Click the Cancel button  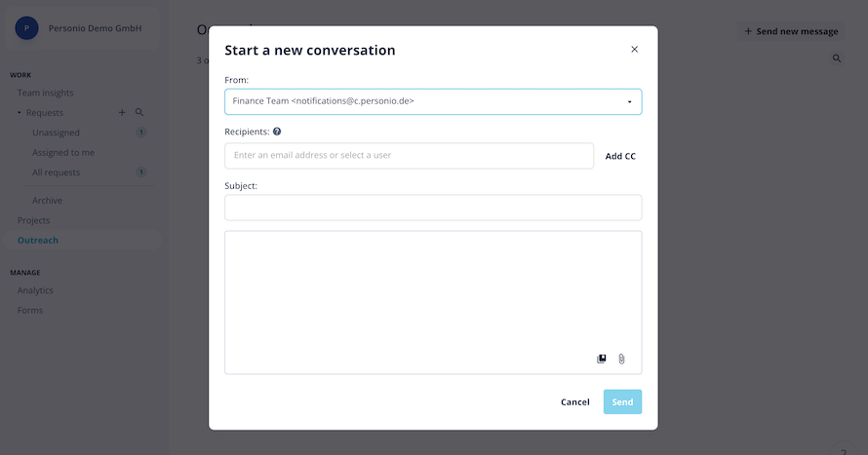(575, 402)
